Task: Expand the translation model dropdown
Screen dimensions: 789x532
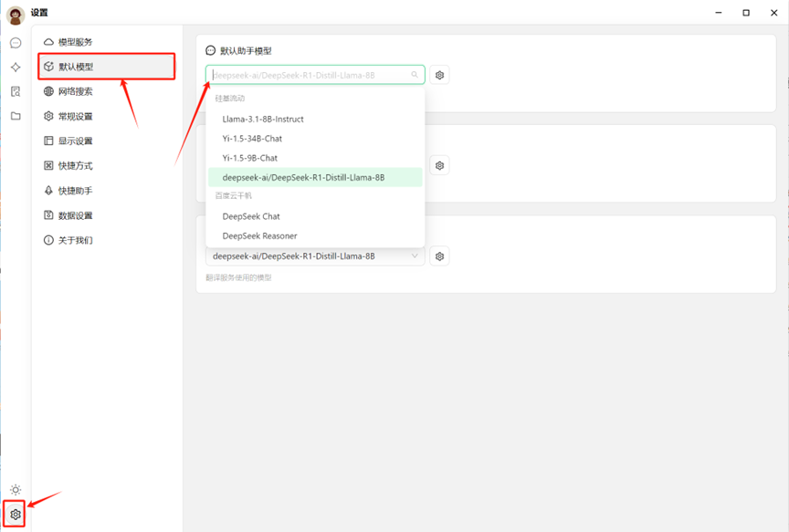Action: click(x=315, y=256)
